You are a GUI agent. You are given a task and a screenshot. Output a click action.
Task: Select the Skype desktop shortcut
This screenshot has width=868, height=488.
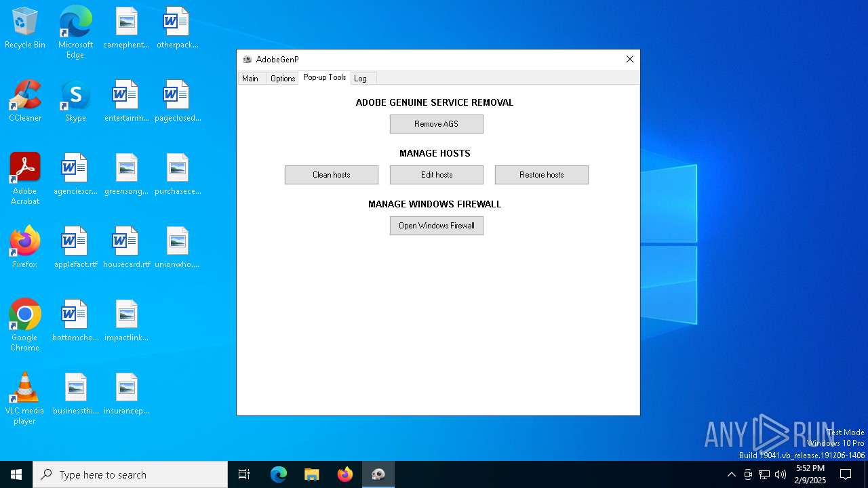tap(75, 101)
